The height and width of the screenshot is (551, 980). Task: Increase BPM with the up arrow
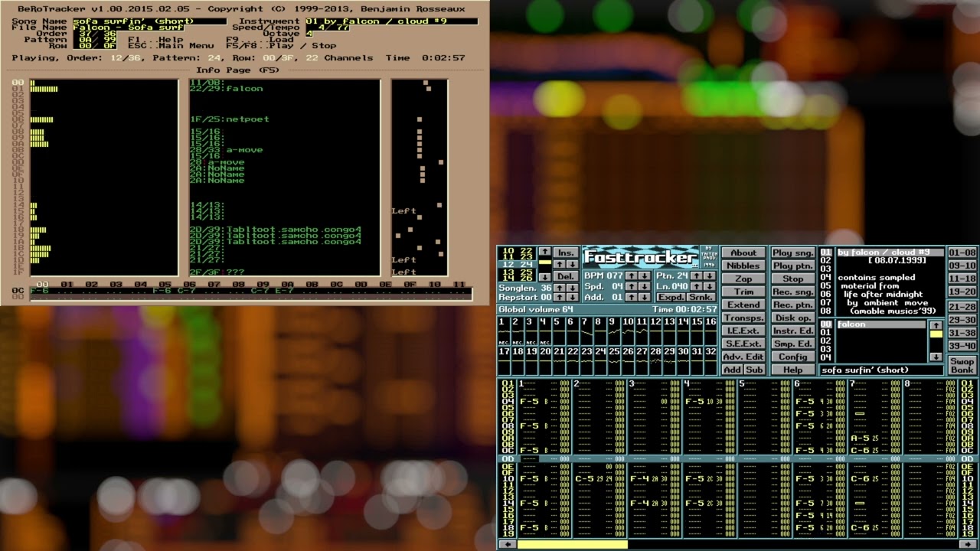[632, 276]
